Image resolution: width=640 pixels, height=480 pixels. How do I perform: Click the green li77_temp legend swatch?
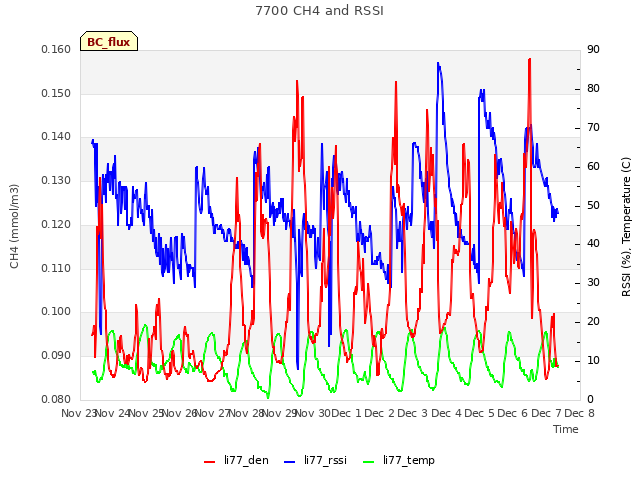tap(368, 462)
